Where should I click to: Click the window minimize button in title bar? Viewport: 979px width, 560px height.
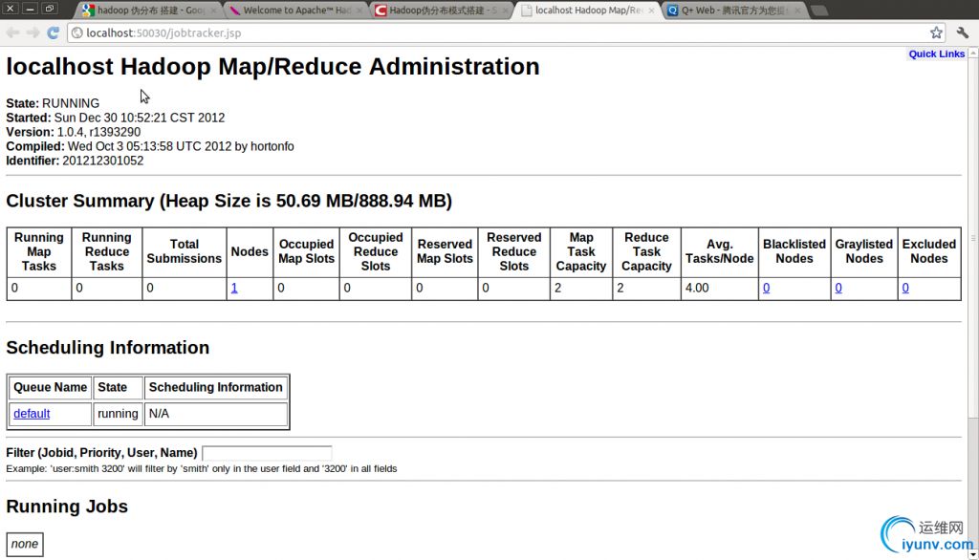tap(30, 9)
